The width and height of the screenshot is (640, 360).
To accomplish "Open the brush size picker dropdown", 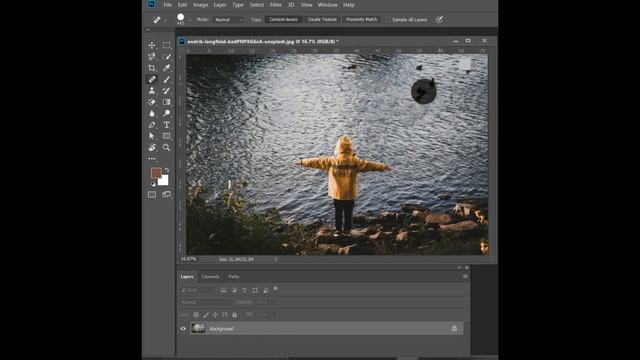I will [189, 20].
